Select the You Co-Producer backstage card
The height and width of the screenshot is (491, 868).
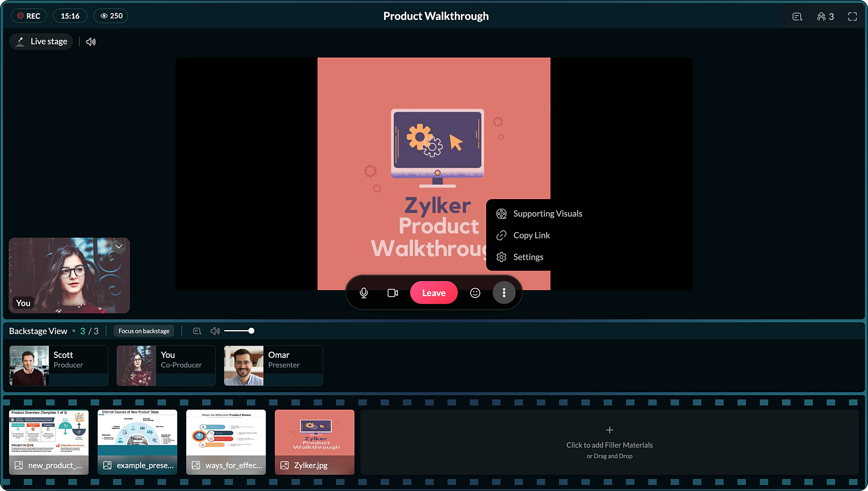tap(166, 366)
